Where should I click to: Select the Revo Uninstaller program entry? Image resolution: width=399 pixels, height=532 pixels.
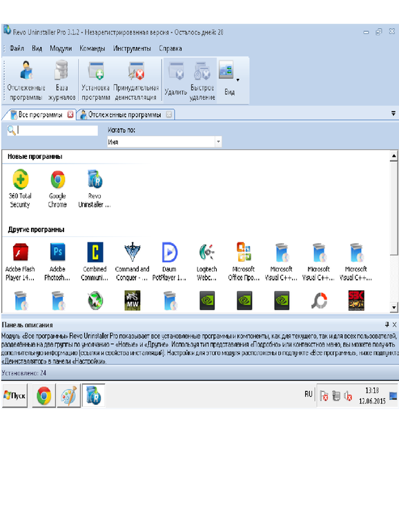coord(95,189)
